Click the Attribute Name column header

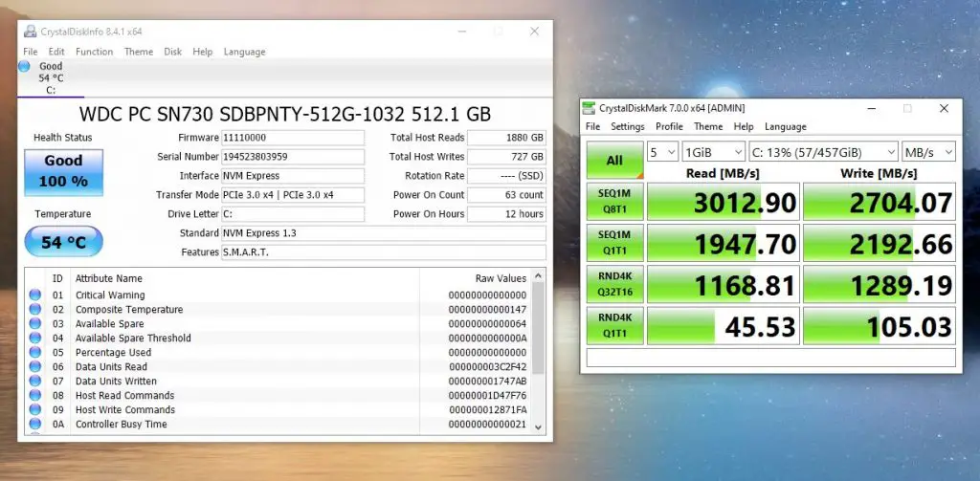click(109, 278)
